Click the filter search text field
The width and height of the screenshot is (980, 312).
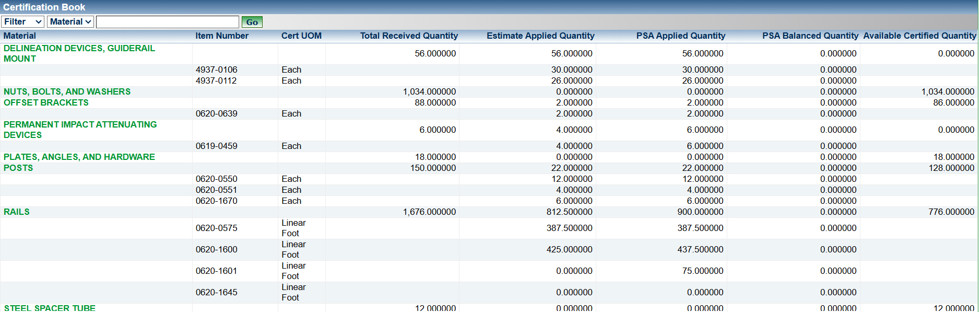(x=168, y=21)
